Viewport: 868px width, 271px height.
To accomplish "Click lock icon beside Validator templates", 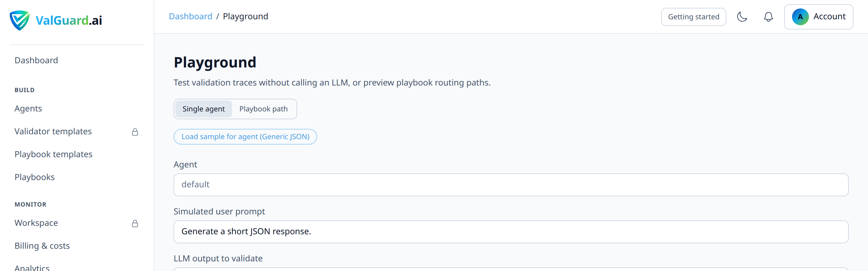I will pos(135,132).
